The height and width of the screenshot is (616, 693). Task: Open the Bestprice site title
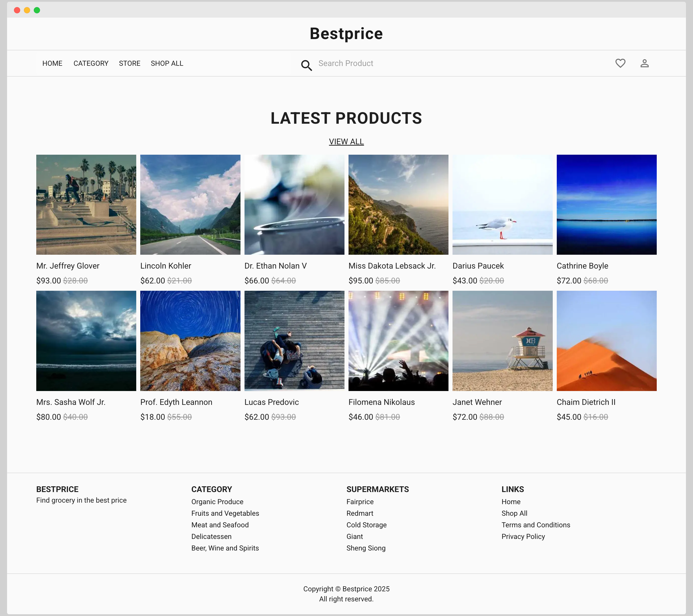point(346,34)
